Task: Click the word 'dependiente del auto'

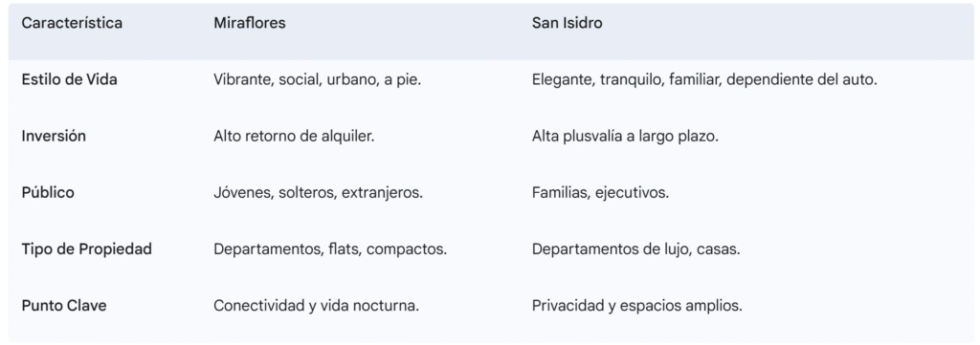Action: pos(801,80)
